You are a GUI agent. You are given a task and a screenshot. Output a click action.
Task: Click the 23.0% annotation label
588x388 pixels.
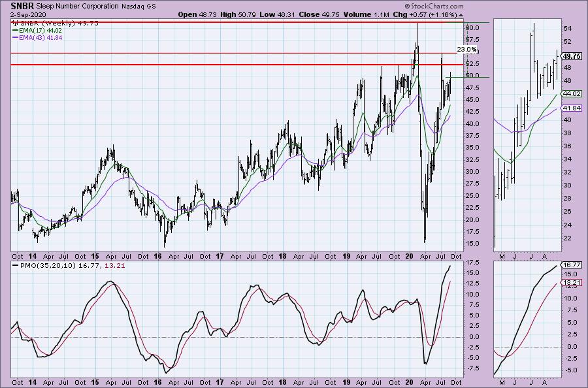click(467, 50)
